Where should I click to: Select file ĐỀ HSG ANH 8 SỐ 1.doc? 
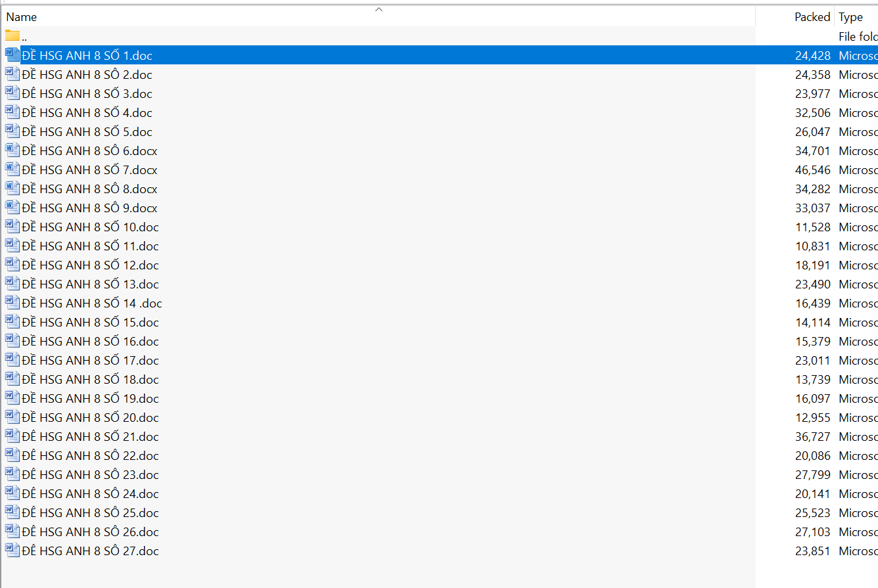[x=87, y=56]
